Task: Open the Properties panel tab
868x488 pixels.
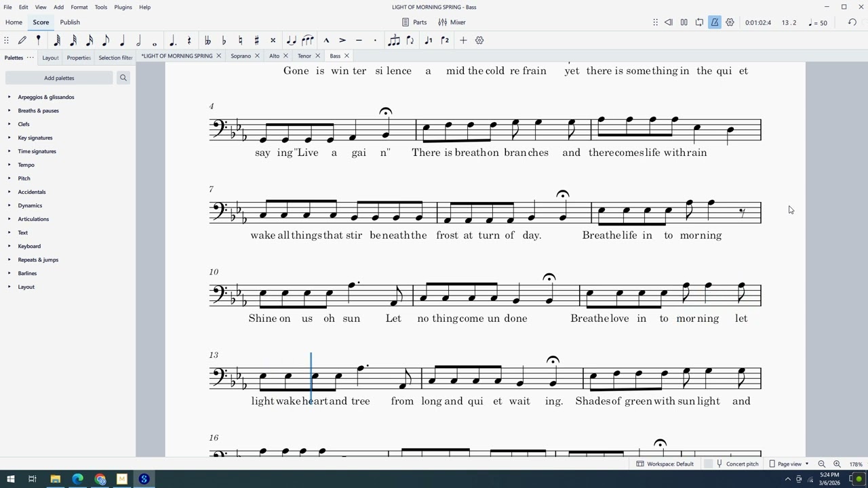Action: coord(79,58)
